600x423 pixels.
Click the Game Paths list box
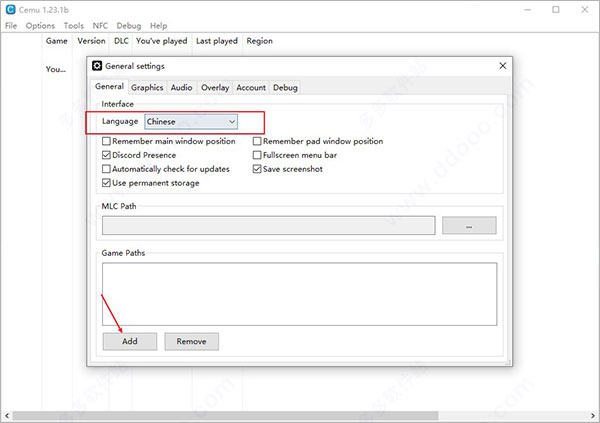pos(300,294)
